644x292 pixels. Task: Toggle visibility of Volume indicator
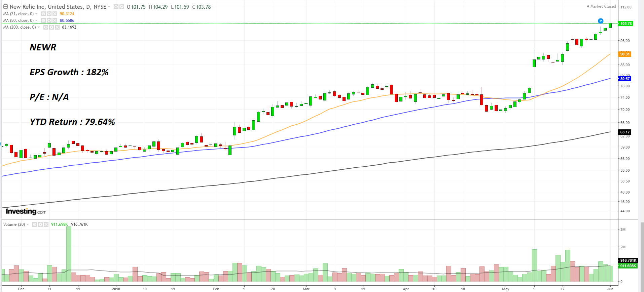(35, 224)
